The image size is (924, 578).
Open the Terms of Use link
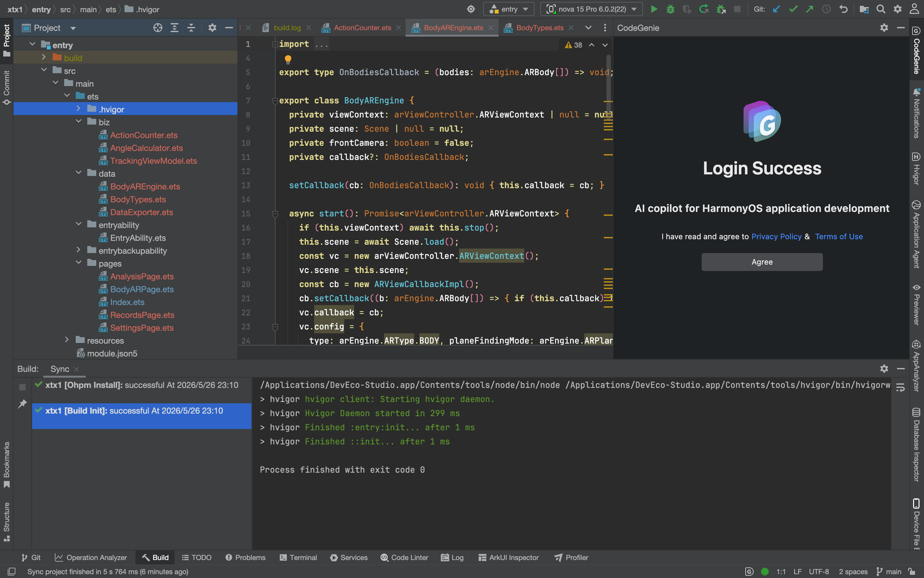click(838, 237)
